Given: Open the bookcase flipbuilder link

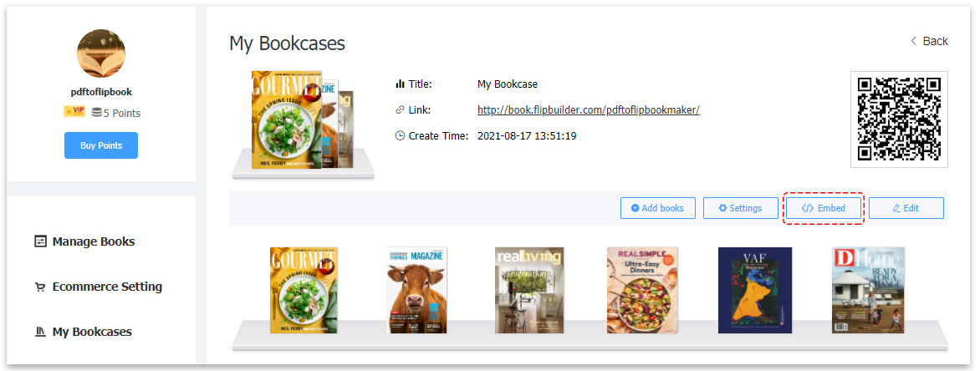Looking at the screenshot, I should pyautogui.click(x=588, y=110).
